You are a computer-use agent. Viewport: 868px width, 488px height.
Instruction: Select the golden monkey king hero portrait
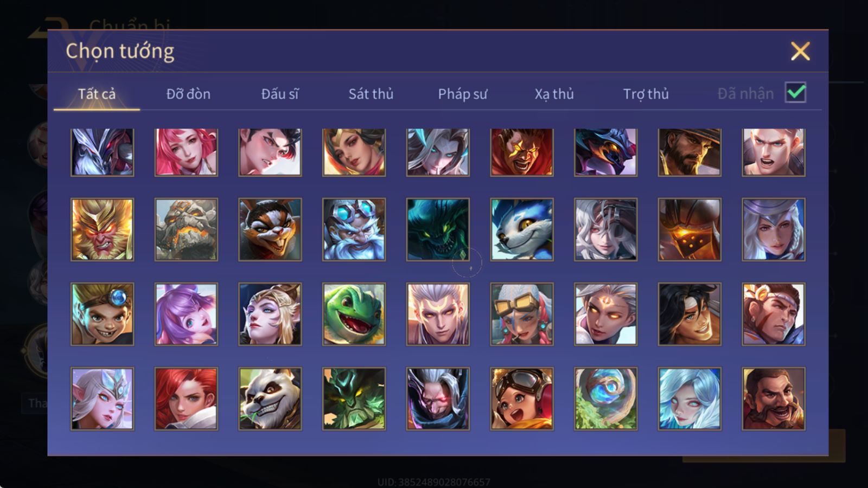[x=102, y=229]
